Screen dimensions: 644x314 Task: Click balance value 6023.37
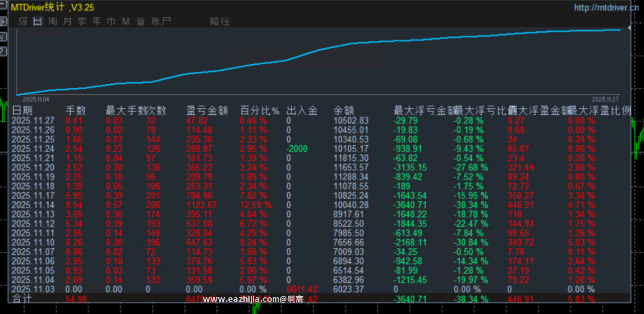click(349, 289)
